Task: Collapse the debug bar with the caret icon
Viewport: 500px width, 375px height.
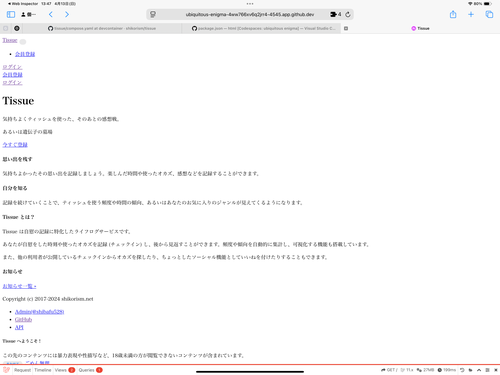Action: tap(479, 370)
